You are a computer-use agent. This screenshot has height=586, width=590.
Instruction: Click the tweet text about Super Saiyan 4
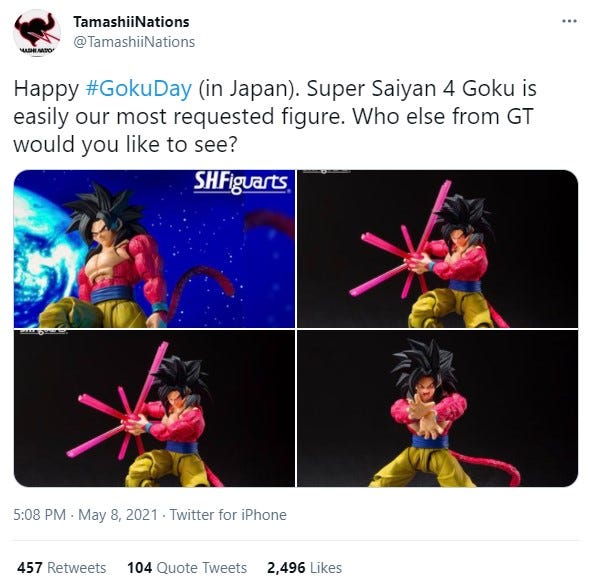click(x=275, y=116)
